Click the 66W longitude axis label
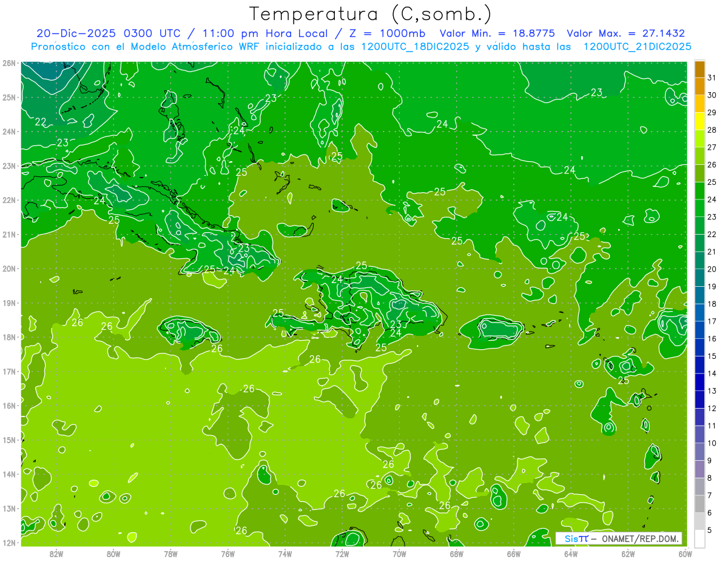 (514, 553)
